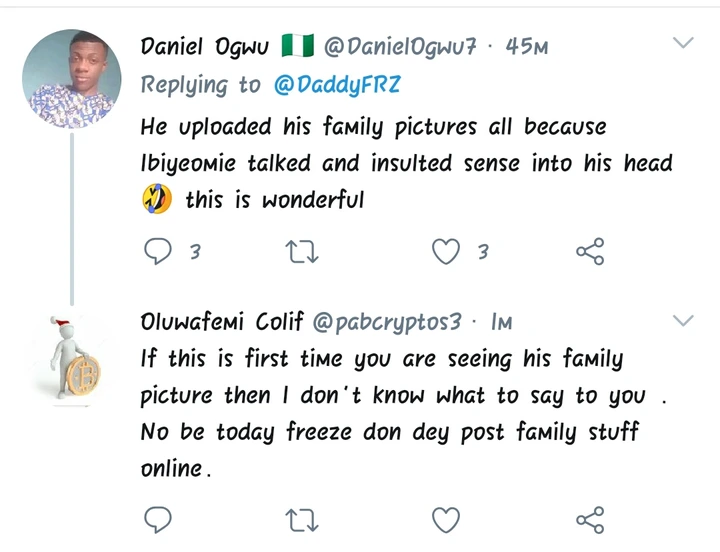The image size is (720, 552).
Task: Open dropdown chevron on Oluwafemi Colif's tweet
Action: (x=683, y=321)
